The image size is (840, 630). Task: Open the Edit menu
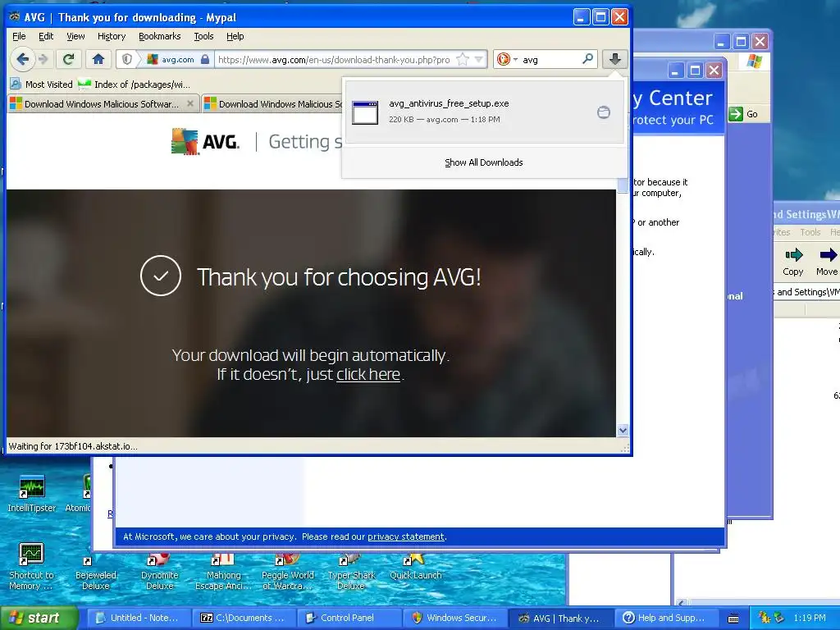46,36
